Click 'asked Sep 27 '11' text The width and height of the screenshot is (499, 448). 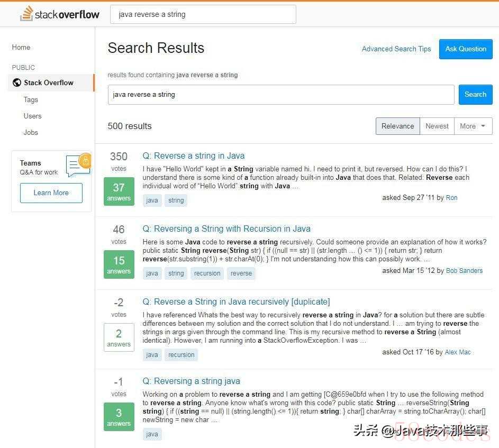coord(409,198)
